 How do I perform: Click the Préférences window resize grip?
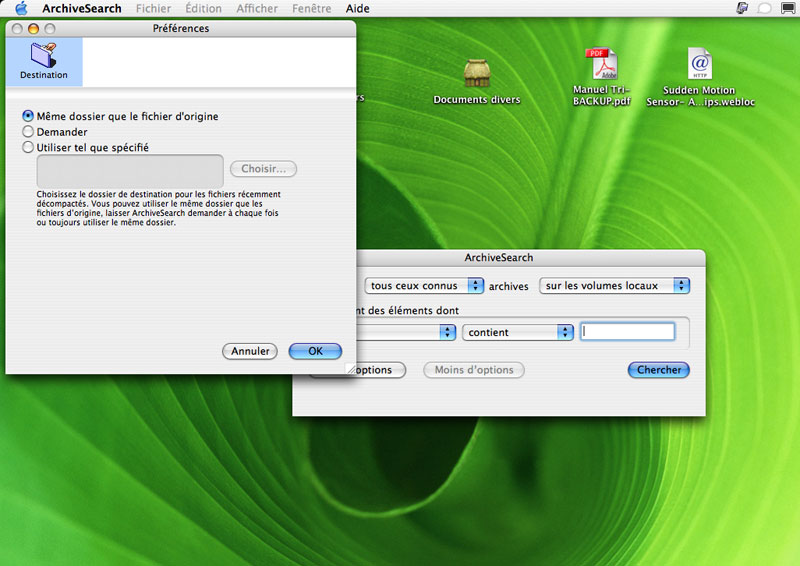click(x=351, y=368)
